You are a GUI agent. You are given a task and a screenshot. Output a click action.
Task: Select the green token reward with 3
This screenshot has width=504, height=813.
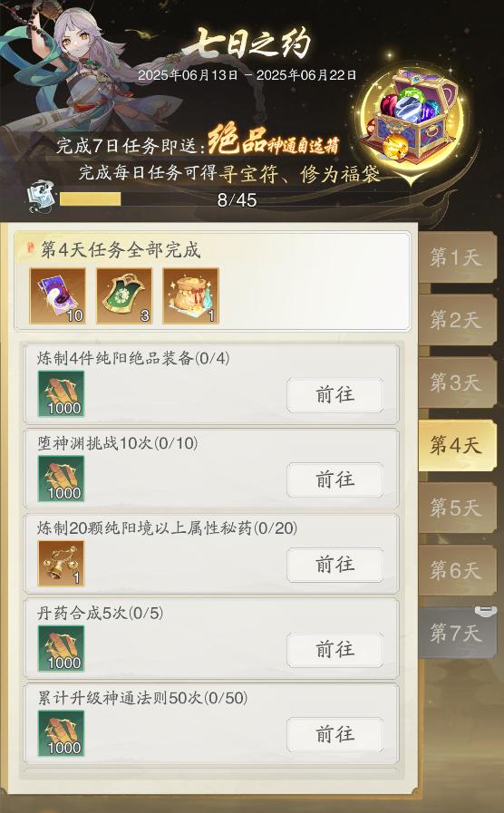click(x=124, y=296)
